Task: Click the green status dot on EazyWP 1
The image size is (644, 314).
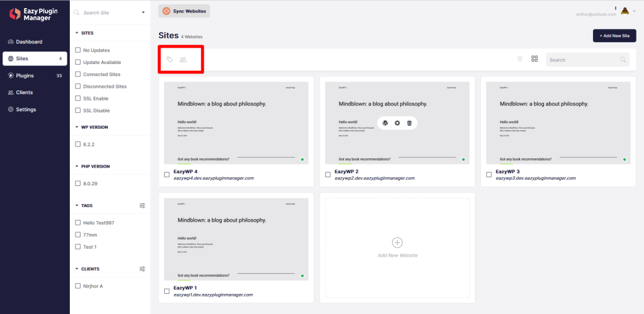Action: click(303, 276)
